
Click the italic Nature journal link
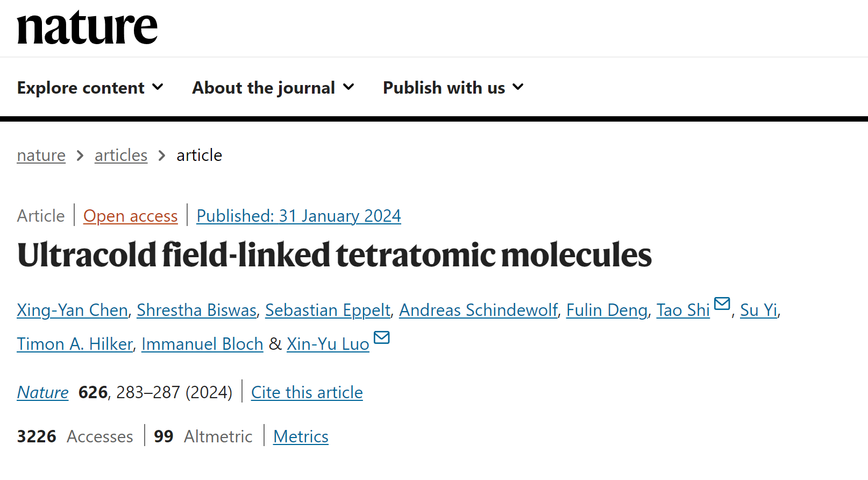tap(42, 393)
